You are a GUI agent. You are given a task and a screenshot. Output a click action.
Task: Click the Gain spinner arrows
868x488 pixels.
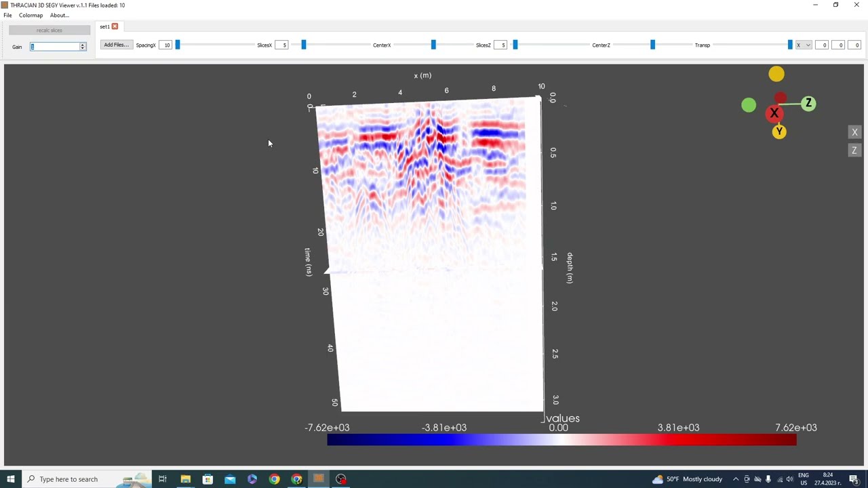pos(83,47)
